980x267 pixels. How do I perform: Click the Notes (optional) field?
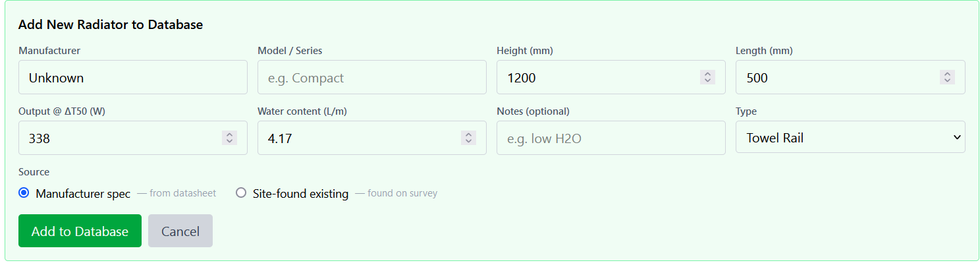pyautogui.click(x=611, y=138)
